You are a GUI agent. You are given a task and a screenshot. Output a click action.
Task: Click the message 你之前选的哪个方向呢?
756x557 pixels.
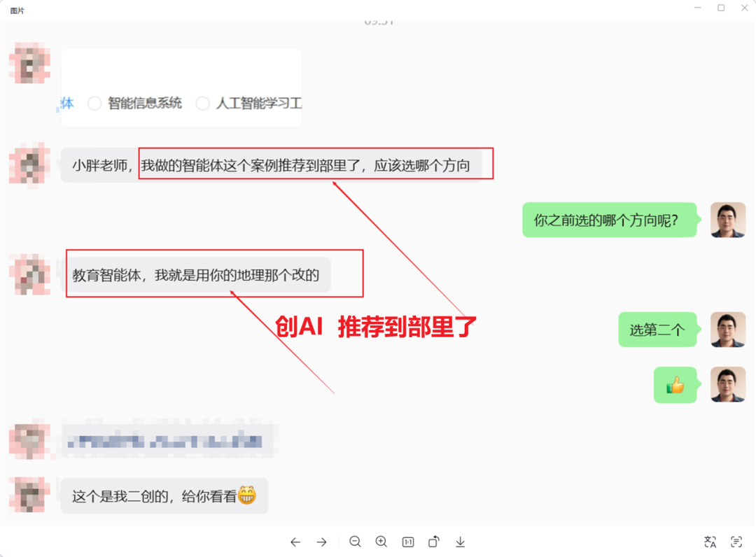pos(610,220)
